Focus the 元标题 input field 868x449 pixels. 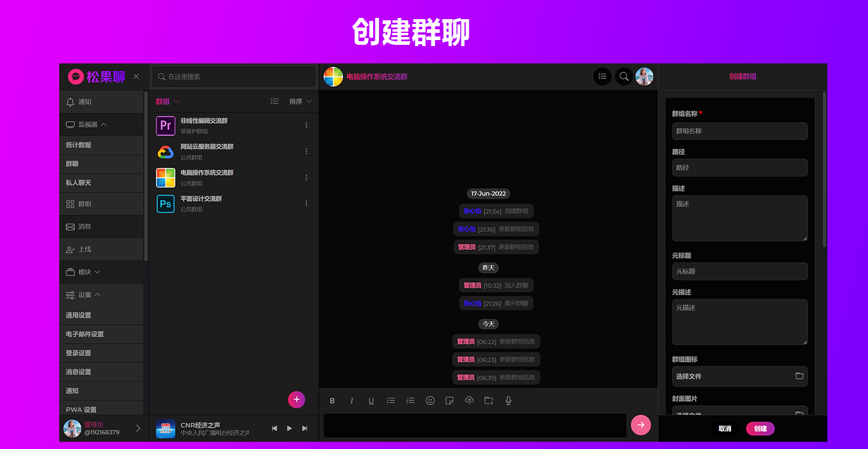[x=739, y=271]
